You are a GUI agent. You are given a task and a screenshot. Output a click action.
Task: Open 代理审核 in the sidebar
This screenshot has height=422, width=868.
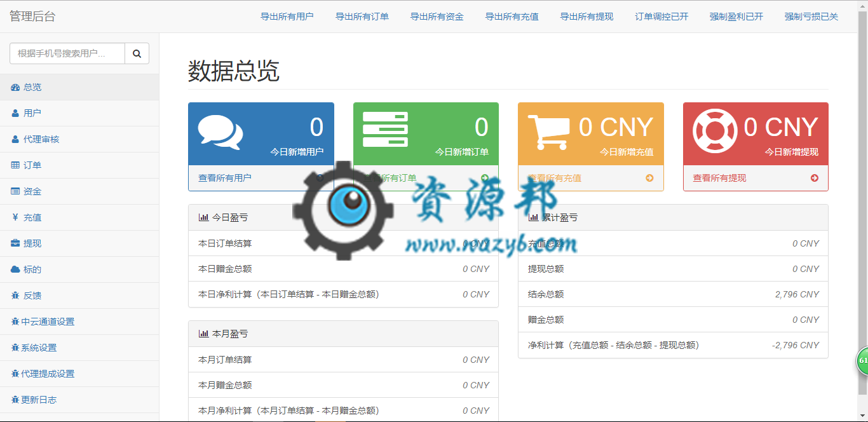tap(79, 139)
